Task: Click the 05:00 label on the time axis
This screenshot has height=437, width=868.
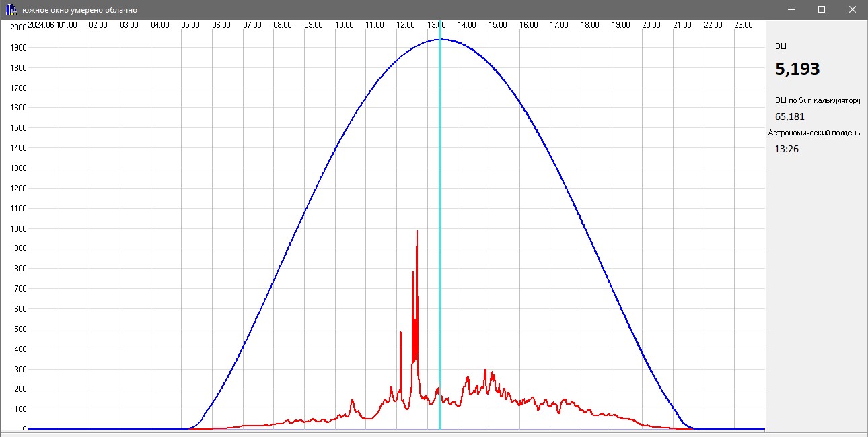Action: click(190, 25)
